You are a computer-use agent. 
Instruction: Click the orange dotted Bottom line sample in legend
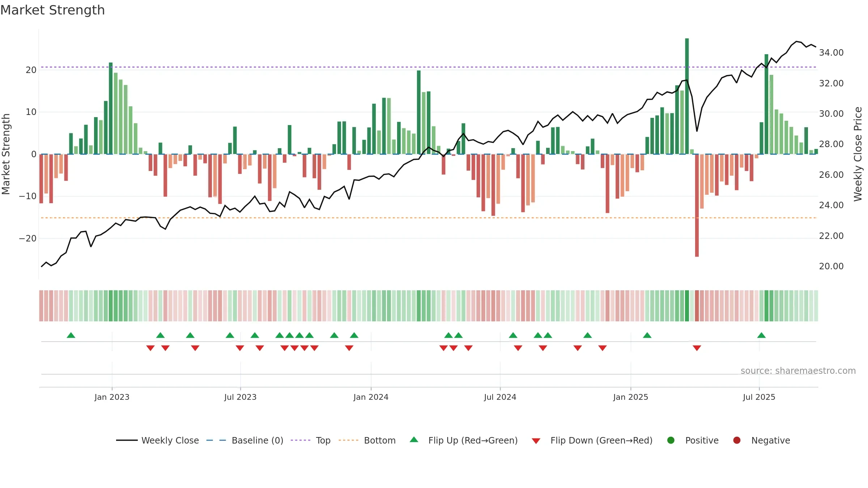(x=349, y=440)
